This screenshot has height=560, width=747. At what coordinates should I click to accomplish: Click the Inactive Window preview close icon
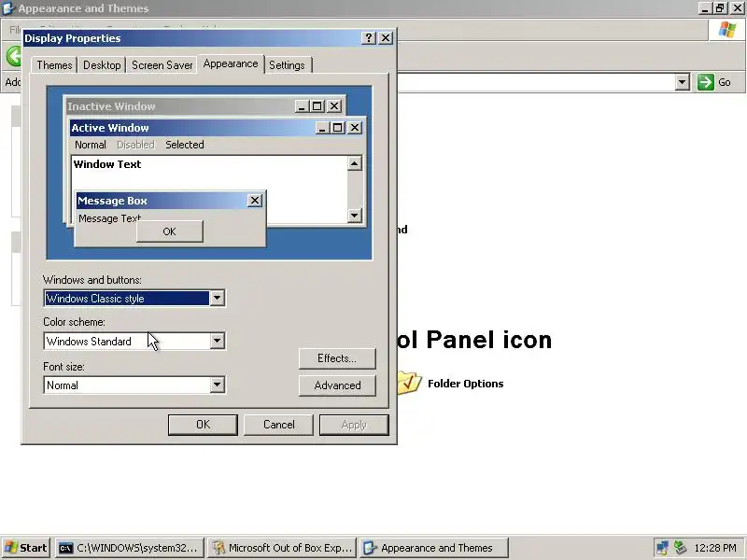tap(335, 106)
